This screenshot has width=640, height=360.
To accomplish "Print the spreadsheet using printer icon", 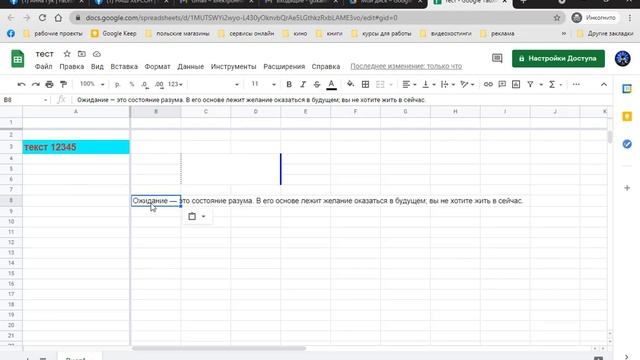I will (x=49, y=84).
